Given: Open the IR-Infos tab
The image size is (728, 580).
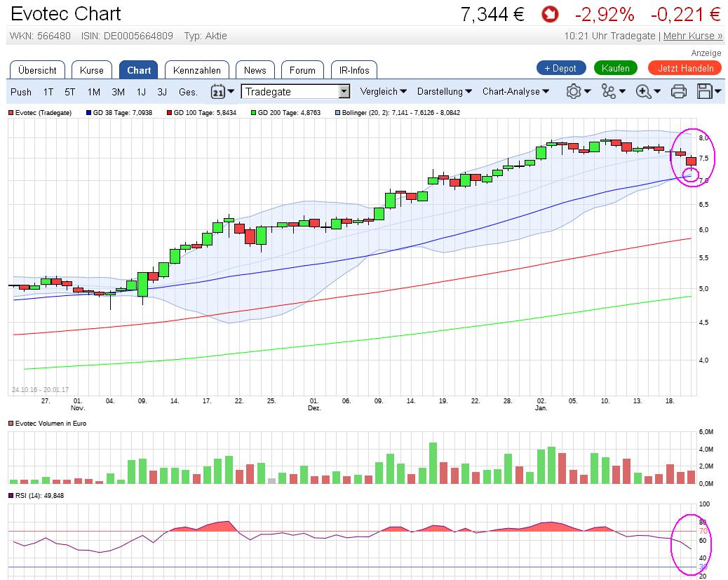Looking at the screenshot, I should [354, 70].
